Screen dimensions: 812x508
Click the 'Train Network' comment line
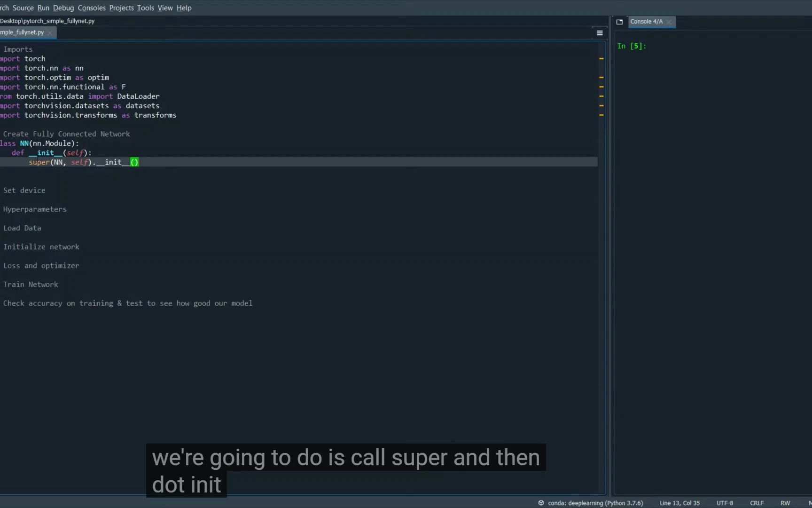point(31,285)
